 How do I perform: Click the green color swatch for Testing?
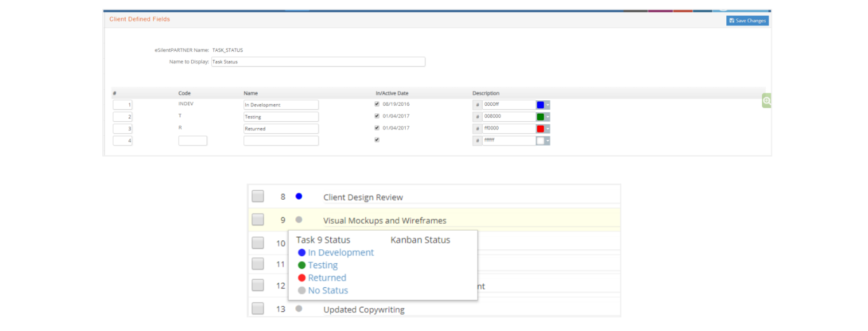tap(540, 117)
